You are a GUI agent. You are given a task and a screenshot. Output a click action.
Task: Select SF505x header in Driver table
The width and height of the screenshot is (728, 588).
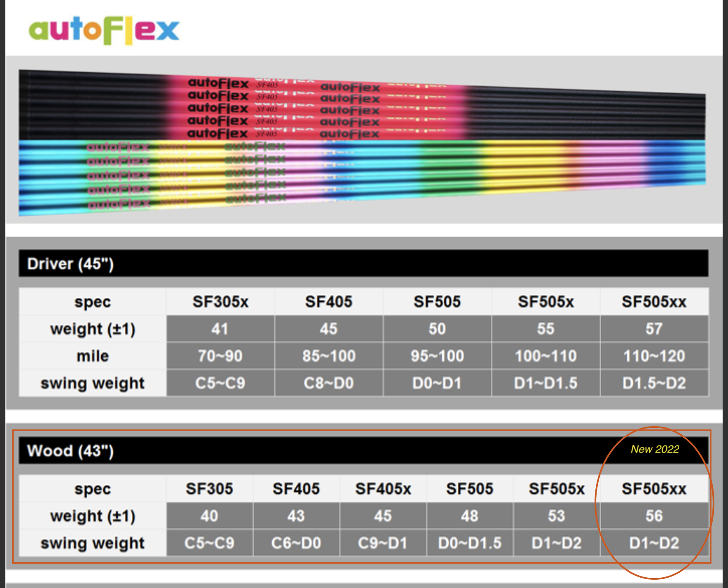tap(546, 302)
